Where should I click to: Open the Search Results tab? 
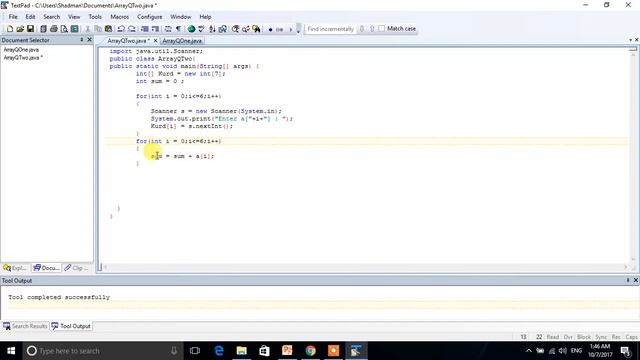pyautogui.click(x=25, y=326)
